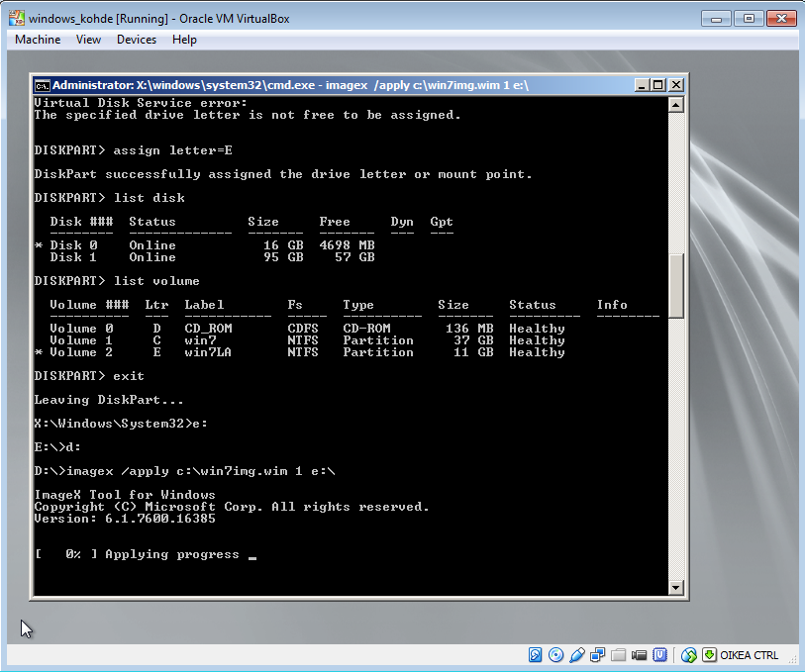Open the Devices menu
805x672 pixels.
(137, 40)
